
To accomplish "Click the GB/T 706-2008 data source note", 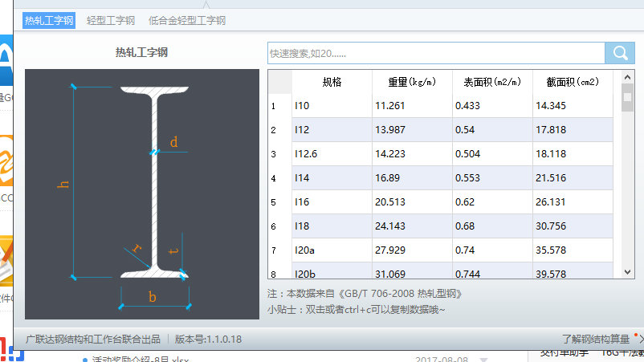I will (x=365, y=294).
